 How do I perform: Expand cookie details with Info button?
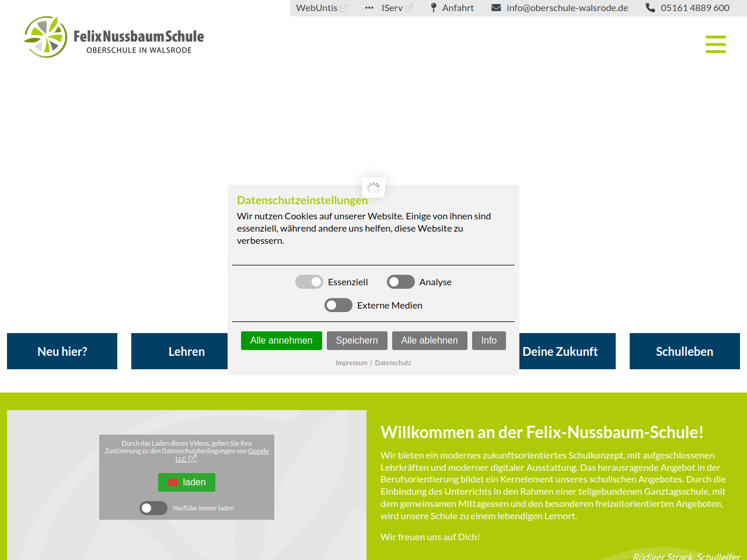coord(488,341)
